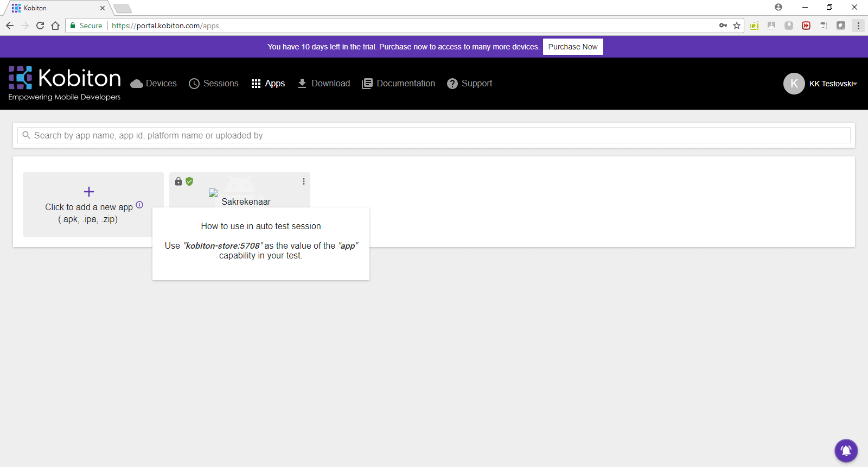Click the "How to use in auto test session" heading
Image resolution: width=868 pixels, height=467 pixels.
pos(261,226)
